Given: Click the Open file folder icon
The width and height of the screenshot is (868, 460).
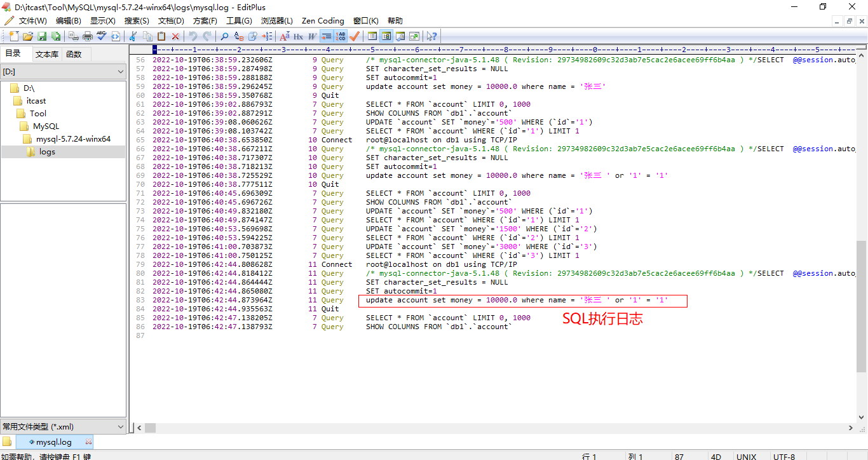Looking at the screenshot, I should coord(28,36).
